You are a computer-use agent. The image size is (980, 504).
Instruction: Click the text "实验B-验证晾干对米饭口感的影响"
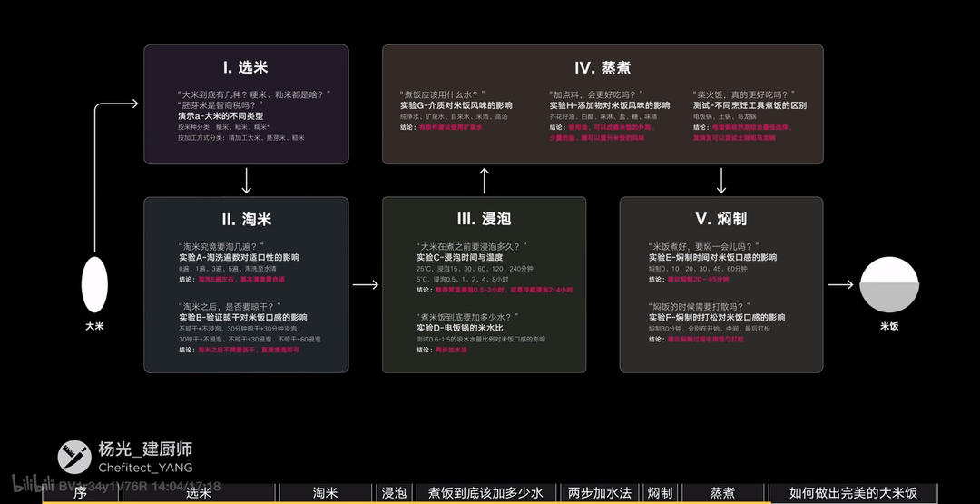click(x=243, y=318)
